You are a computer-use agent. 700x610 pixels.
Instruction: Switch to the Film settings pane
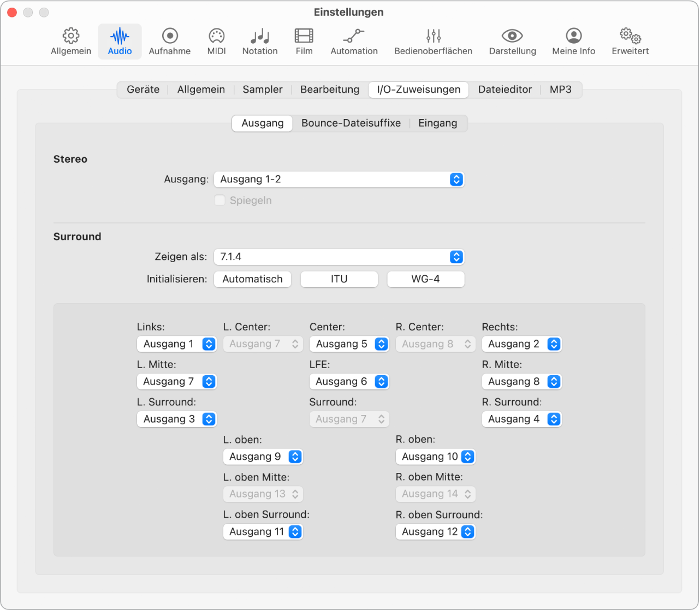[304, 42]
